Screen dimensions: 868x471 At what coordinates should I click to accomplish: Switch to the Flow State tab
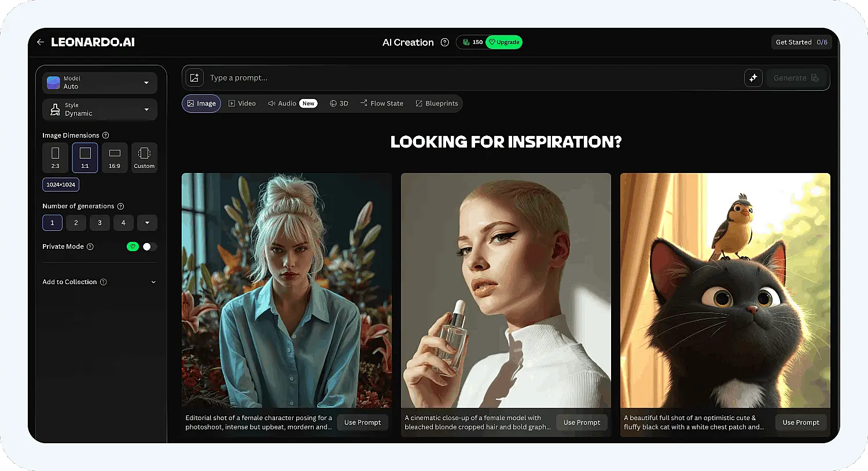tap(381, 104)
